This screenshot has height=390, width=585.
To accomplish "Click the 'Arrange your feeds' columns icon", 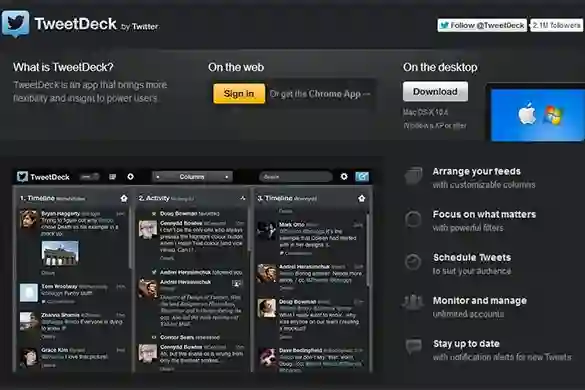I will pyautogui.click(x=413, y=176).
